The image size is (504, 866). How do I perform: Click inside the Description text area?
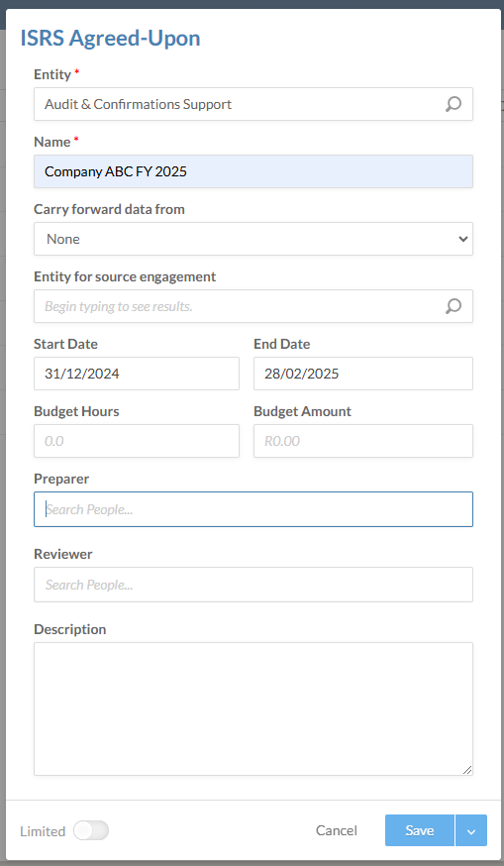pyautogui.click(x=253, y=708)
